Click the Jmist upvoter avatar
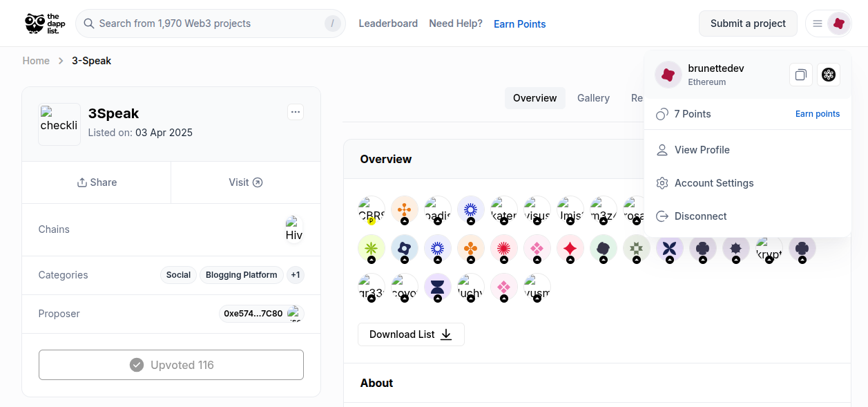This screenshot has width=868, height=407. click(570, 209)
